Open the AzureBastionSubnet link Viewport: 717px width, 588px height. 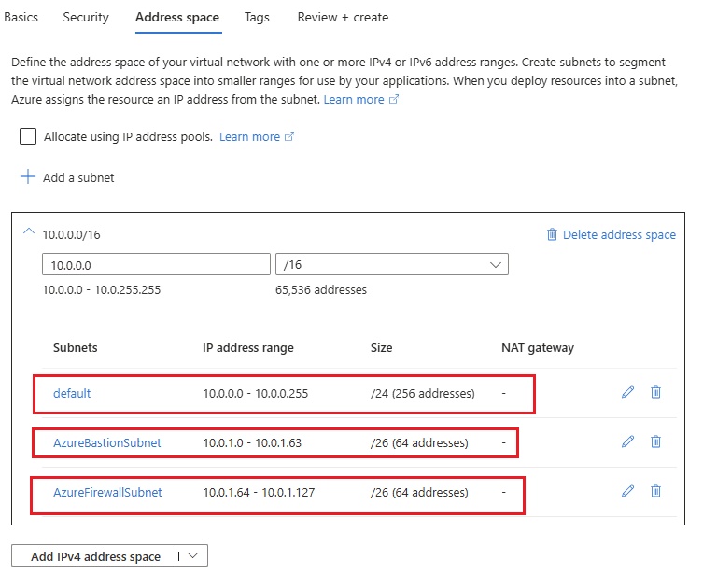coord(106,442)
